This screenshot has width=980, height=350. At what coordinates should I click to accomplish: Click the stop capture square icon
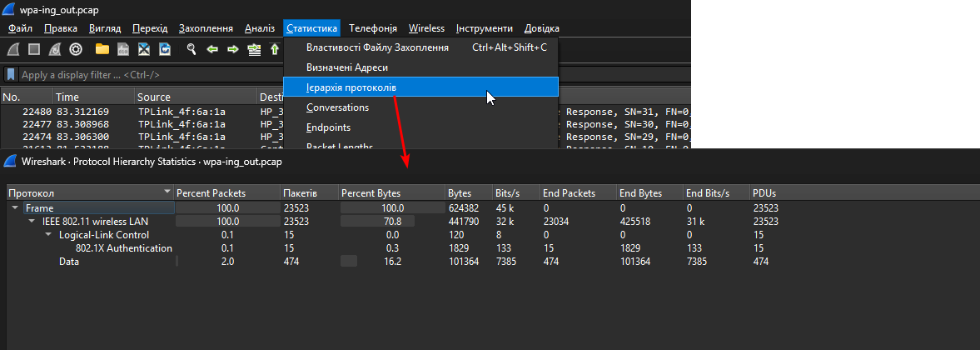(x=34, y=49)
